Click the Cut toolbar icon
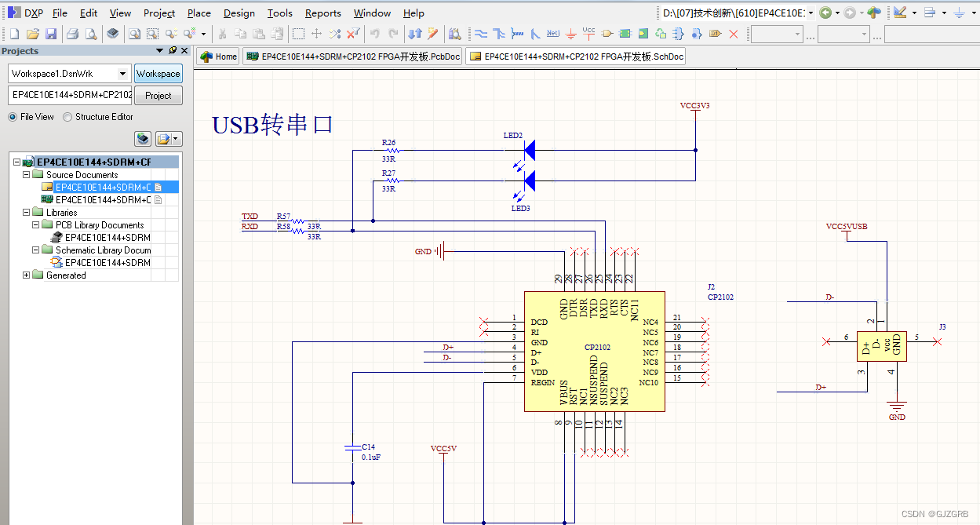Viewport: 980px width, 525px height. (x=222, y=34)
